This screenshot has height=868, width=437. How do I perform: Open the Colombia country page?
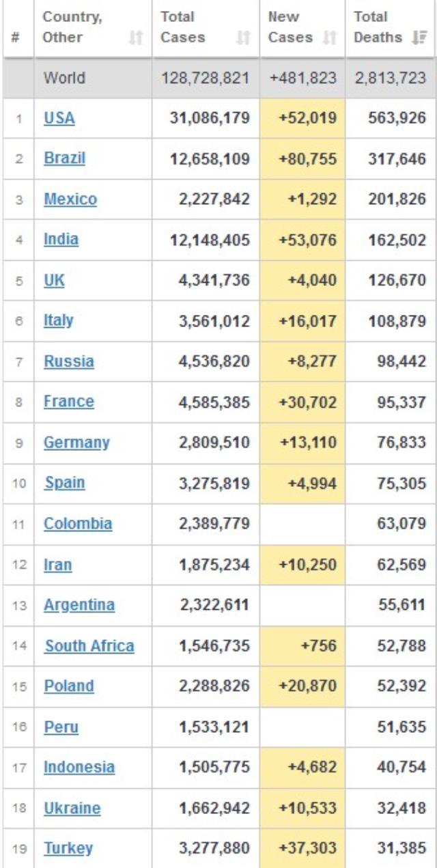[78, 524]
